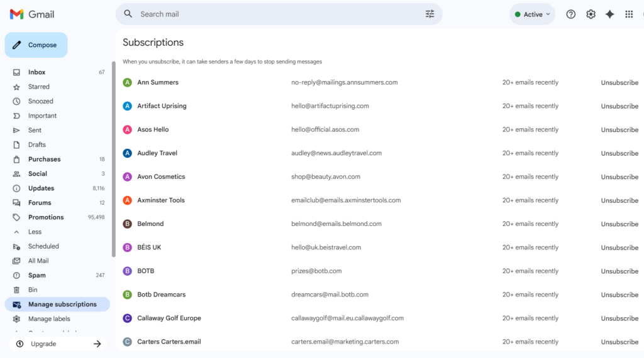Select the prizes@botb.com address
Viewport: 644px width, 358px height.
pos(316,271)
